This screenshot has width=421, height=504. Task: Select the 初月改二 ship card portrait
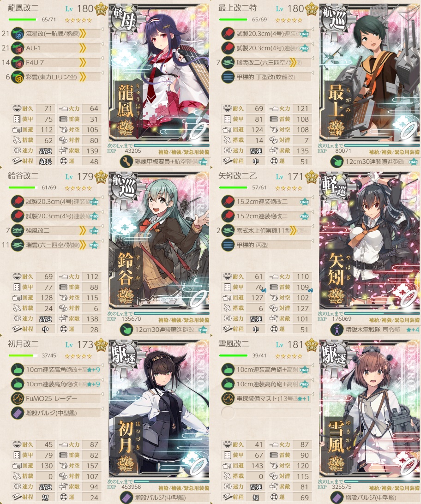159,408
